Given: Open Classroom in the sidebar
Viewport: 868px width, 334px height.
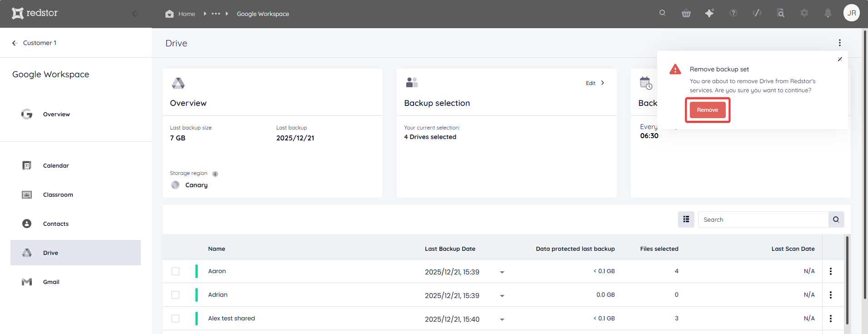Looking at the screenshot, I should tap(75, 194).
